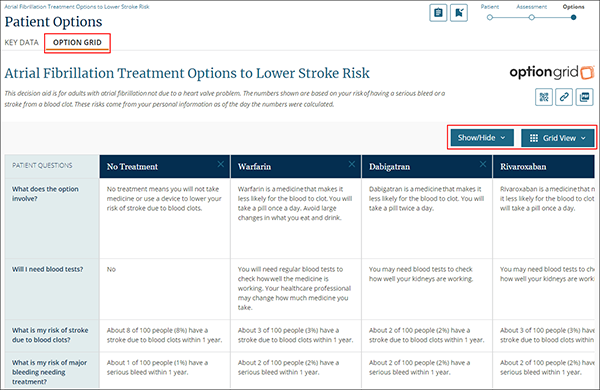The width and height of the screenshot is (600, 390).
Task: Click the optiongrid logo
Action: pyautogui.click(x=552, y=72)
